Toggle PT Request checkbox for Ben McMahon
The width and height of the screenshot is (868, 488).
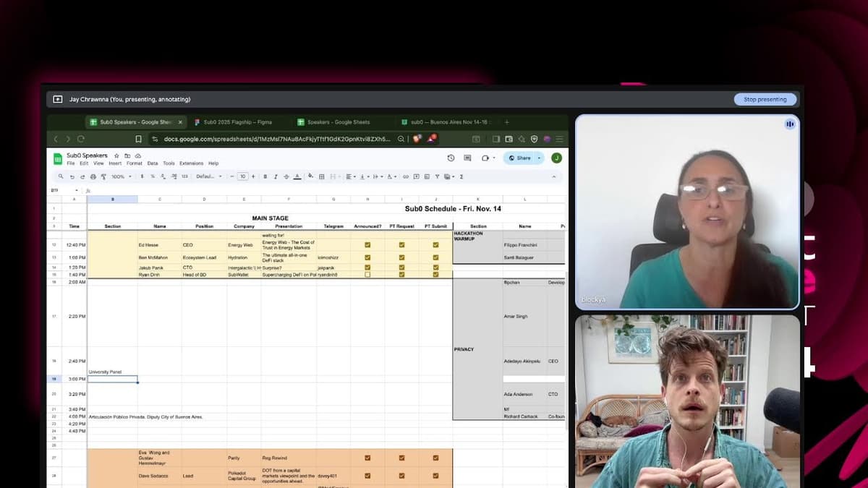tap(401, 257)
